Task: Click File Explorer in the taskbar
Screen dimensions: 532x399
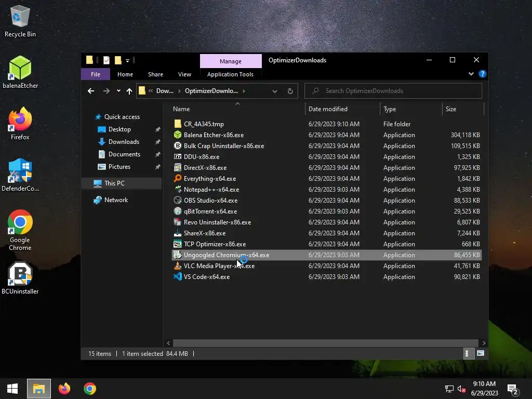Action: pyautogui.click(x=39, y=389)
